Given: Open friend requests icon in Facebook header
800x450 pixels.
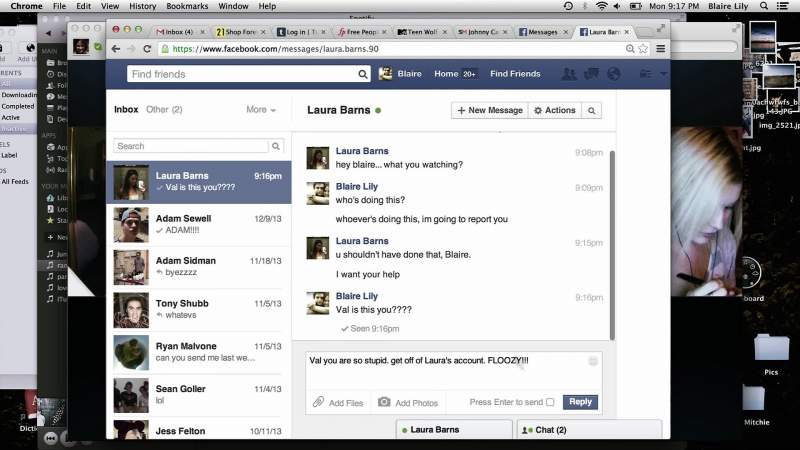Looking at the screenshot, I should click(569, 74).
